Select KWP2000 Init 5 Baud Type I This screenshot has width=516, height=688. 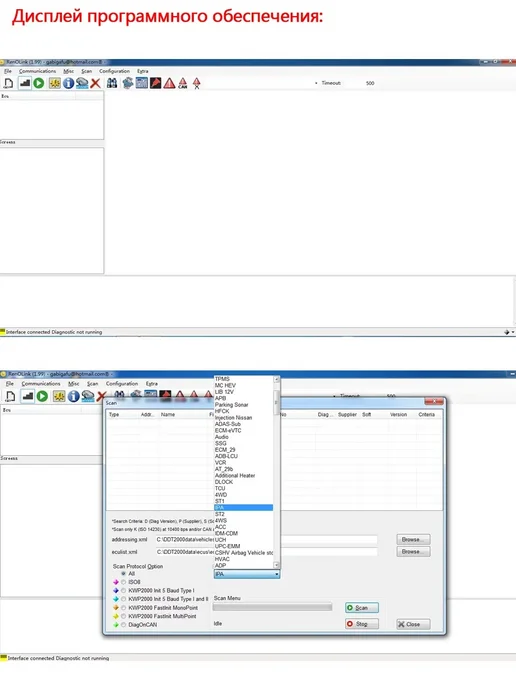tap(123, 591)
